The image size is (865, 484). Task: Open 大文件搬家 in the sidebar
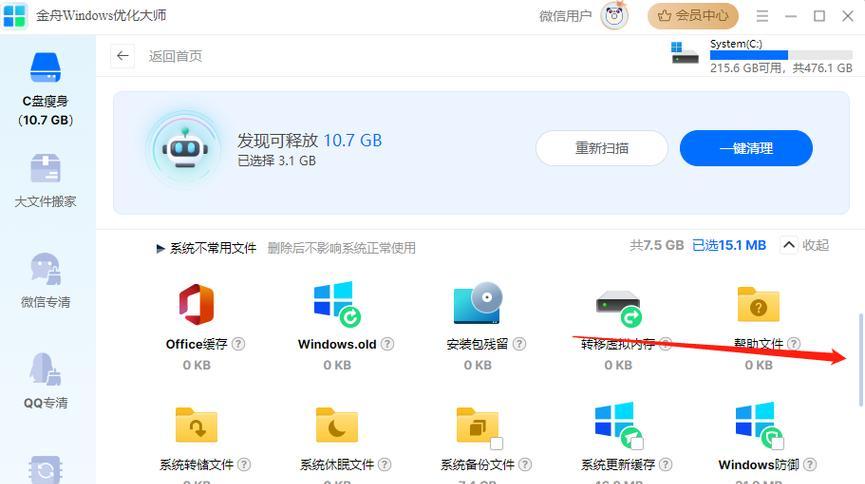pos(45,181)
